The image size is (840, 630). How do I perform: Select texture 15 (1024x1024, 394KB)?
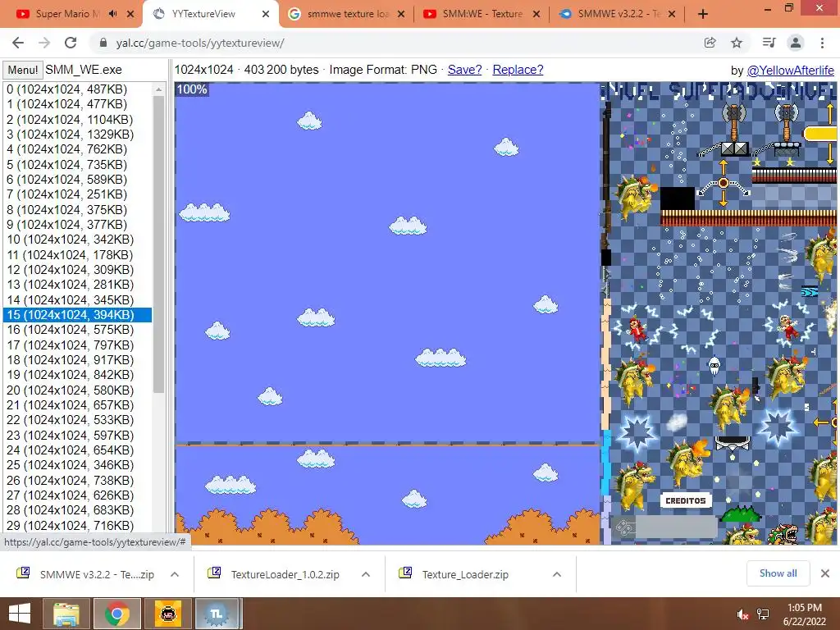coord(78,314)
